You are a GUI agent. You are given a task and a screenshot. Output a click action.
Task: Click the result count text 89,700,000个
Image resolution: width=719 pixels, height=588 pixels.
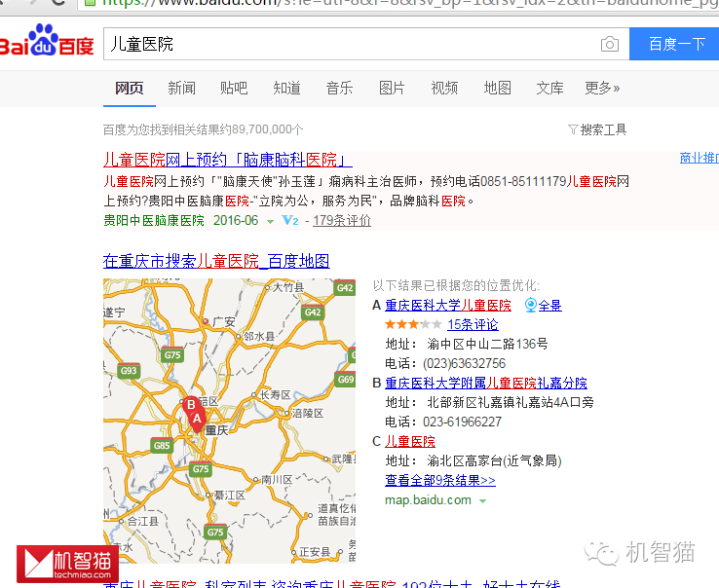(x=267, y=129)
